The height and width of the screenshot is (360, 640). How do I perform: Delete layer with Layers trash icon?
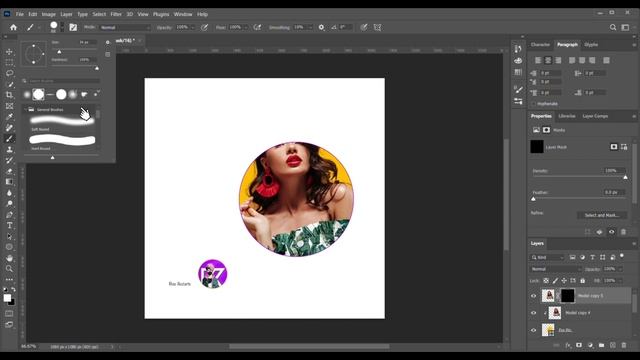[x=624, y=345]
